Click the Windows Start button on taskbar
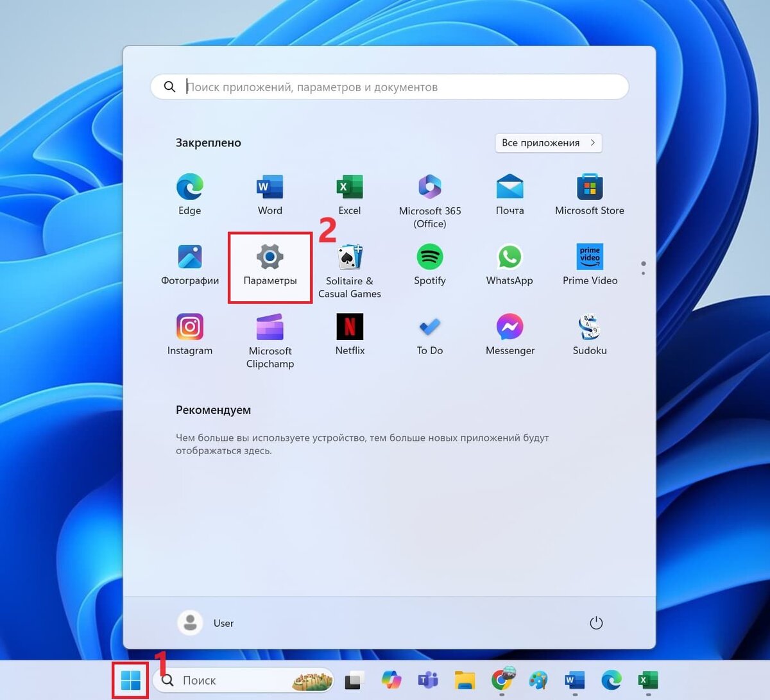770x700 pixels. click(131, 680)
